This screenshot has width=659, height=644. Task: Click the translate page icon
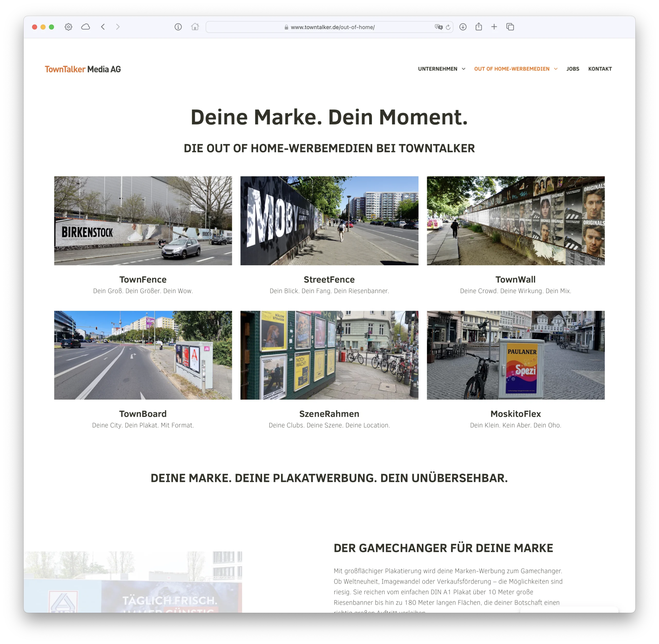[x=439, y=27]
